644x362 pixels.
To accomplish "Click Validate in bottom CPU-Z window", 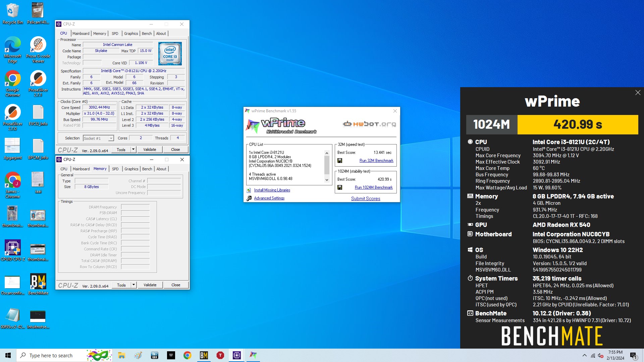I will [150, 285].
